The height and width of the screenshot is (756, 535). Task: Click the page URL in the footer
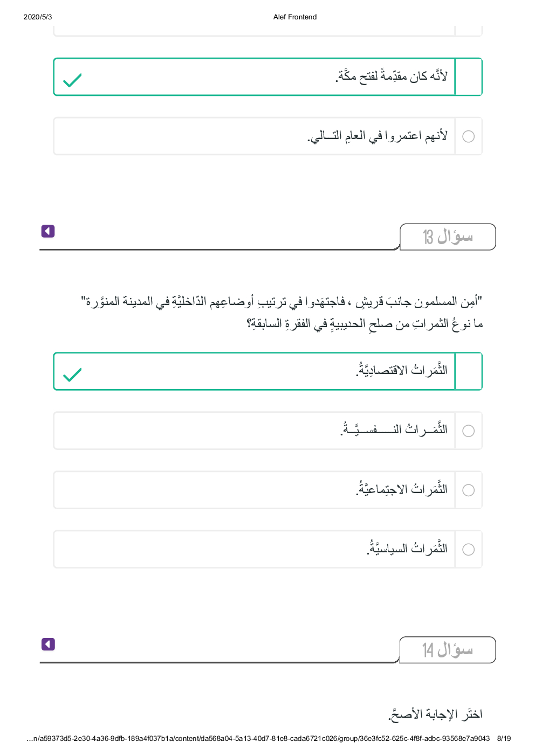click(258, 738)
